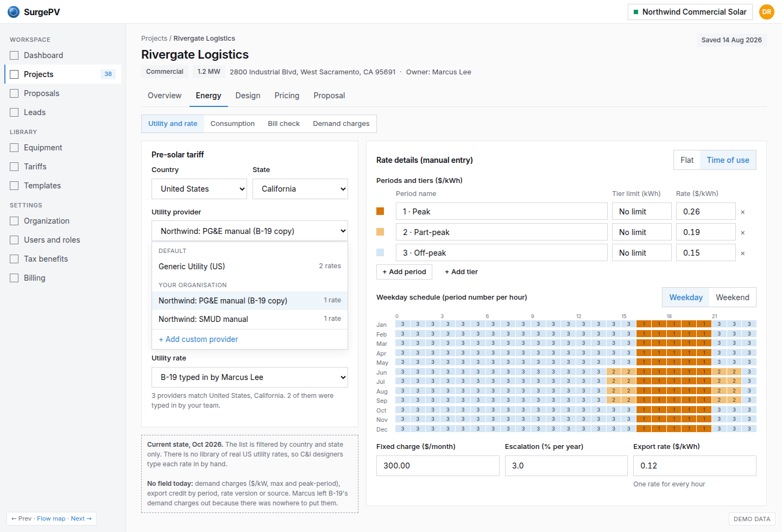This screenshot has height=532, width=782.
Task: Click the Add tier button
Action: (461, 272)
